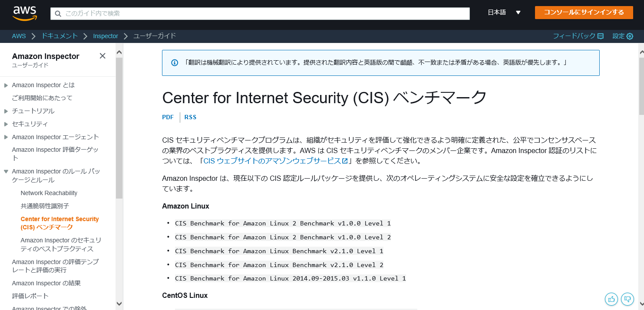Expand the チュートリアル tree item
Image resolution: width=644 pixels, height=310 pixels.
pyautogui.click(x=6, y=111)
